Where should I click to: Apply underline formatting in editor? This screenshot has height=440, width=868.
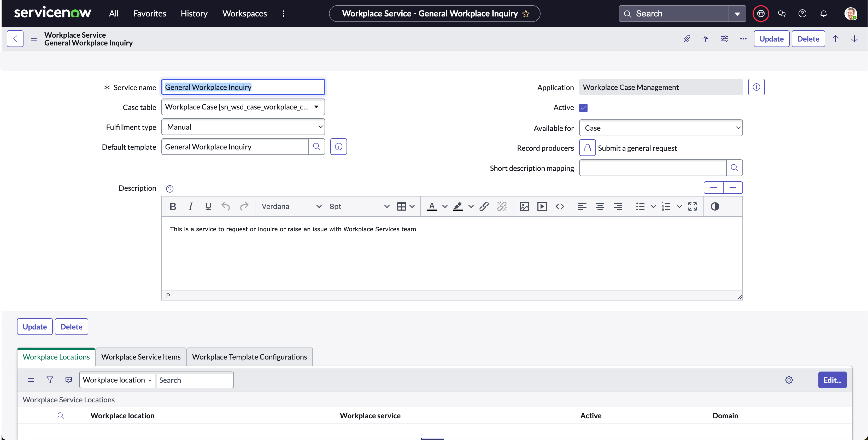click(208, 206)
